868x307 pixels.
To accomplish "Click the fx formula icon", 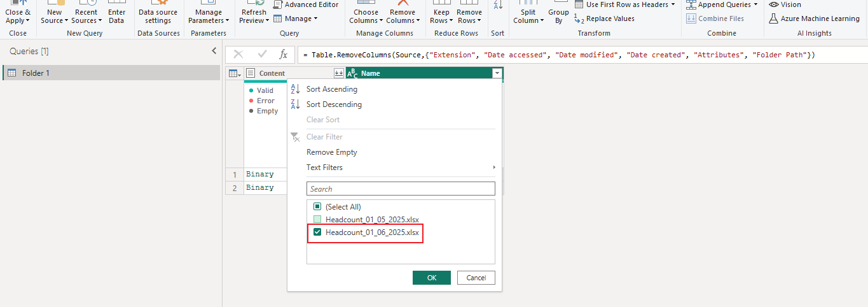I will [x=284, y=55].
